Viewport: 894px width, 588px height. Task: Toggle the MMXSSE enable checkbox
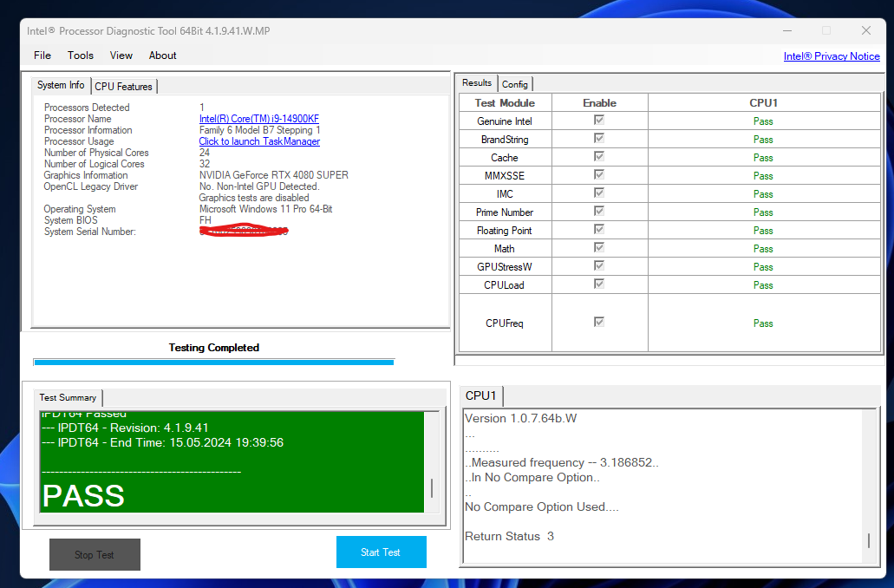tap(598, 174)
